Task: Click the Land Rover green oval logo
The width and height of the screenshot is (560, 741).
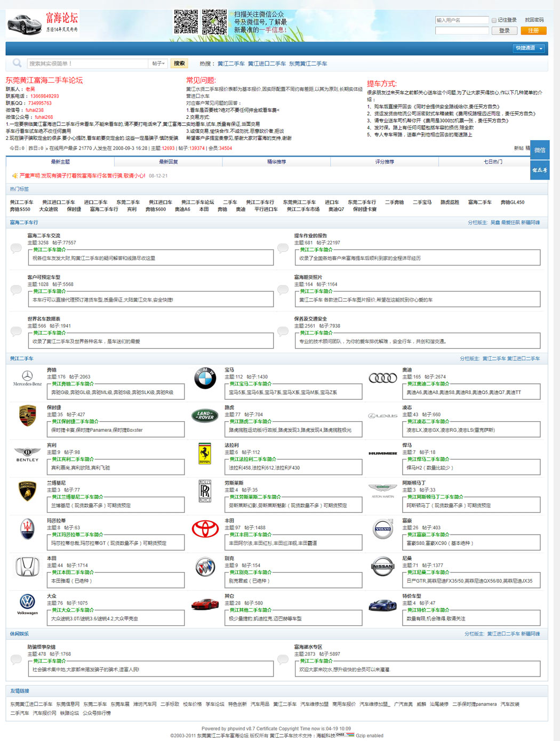Action: coord(205,415)
